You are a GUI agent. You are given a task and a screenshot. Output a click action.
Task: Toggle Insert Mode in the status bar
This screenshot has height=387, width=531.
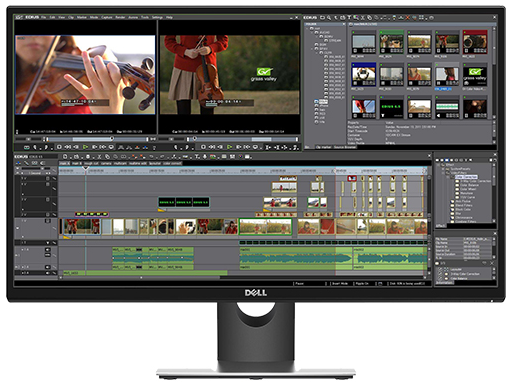(340, 283)
